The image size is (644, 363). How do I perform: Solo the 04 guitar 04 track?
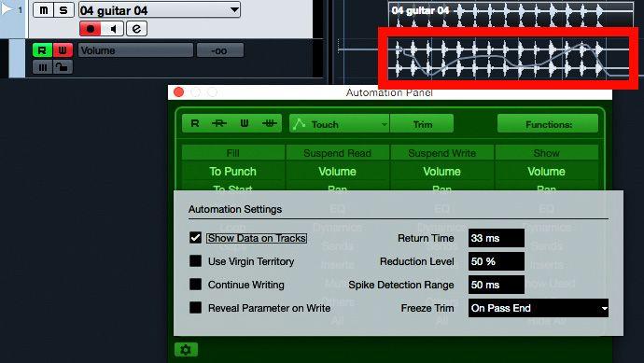[63, 10]
